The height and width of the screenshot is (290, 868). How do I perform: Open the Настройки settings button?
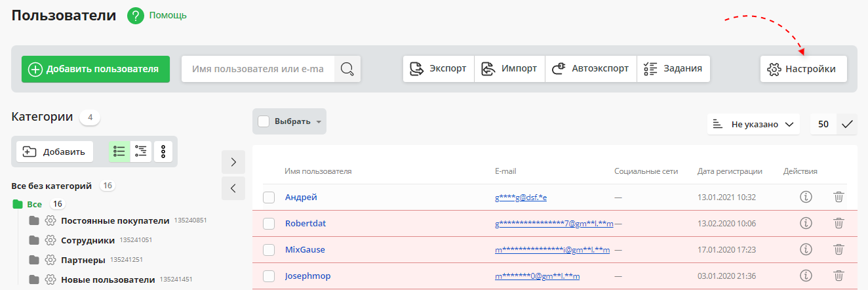tap(803, 69)
